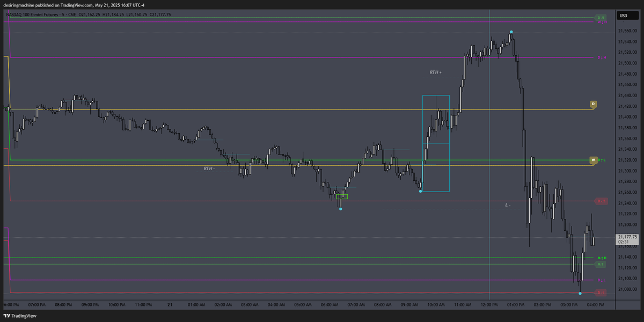This screenshot has width=644, height=322.
Task: Click the 11:00 PM time axis label
Action: [x=143, y=305]
